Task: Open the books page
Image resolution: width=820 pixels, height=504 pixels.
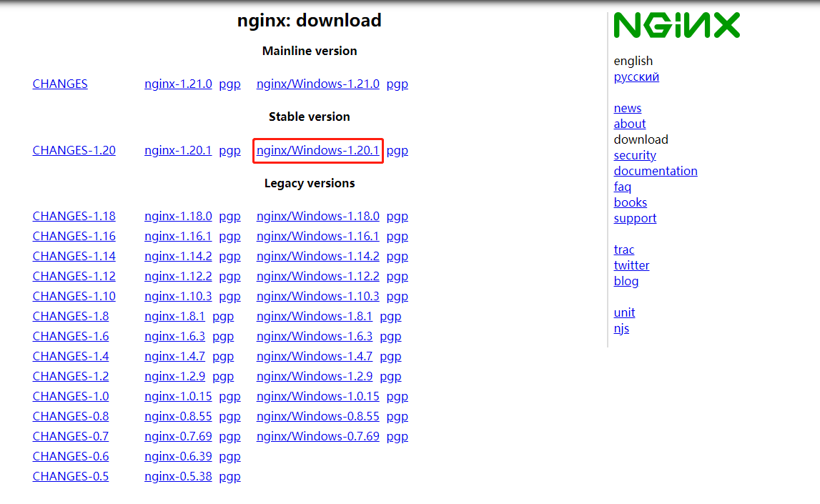Action: 630,202
